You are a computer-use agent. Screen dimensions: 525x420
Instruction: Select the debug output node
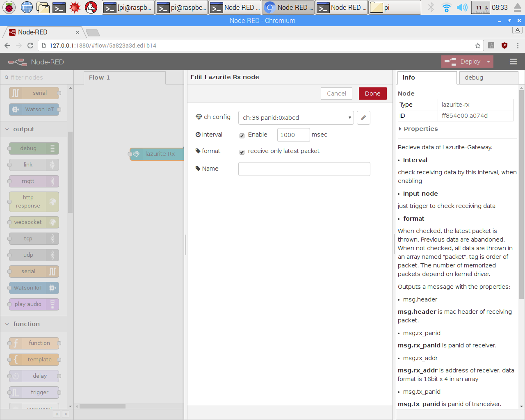34,148
